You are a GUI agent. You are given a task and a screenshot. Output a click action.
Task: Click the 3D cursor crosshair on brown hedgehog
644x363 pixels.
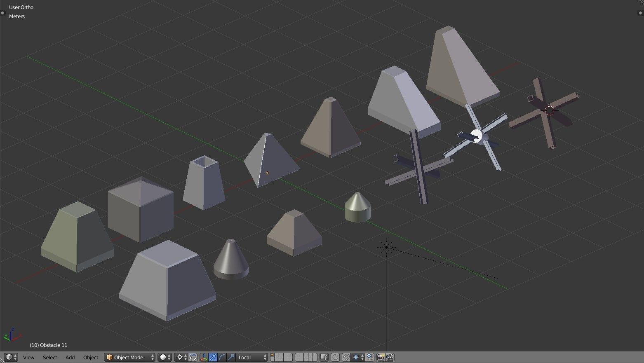coord(549,110)
